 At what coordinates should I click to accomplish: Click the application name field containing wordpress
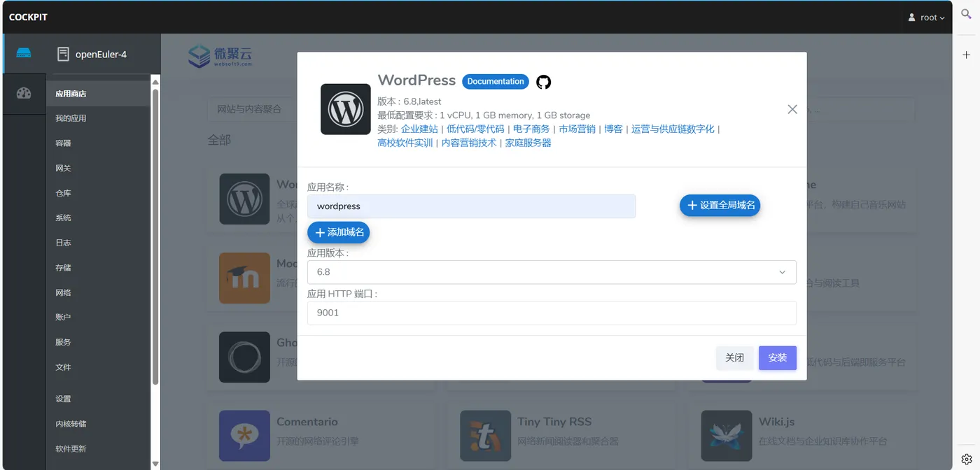click(x=472, y=206)
